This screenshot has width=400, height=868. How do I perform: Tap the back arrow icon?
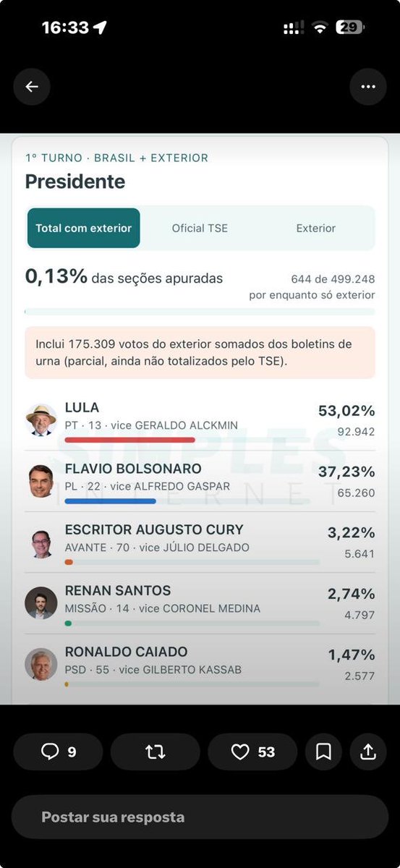pyautogui.click(x=32, y=87)
